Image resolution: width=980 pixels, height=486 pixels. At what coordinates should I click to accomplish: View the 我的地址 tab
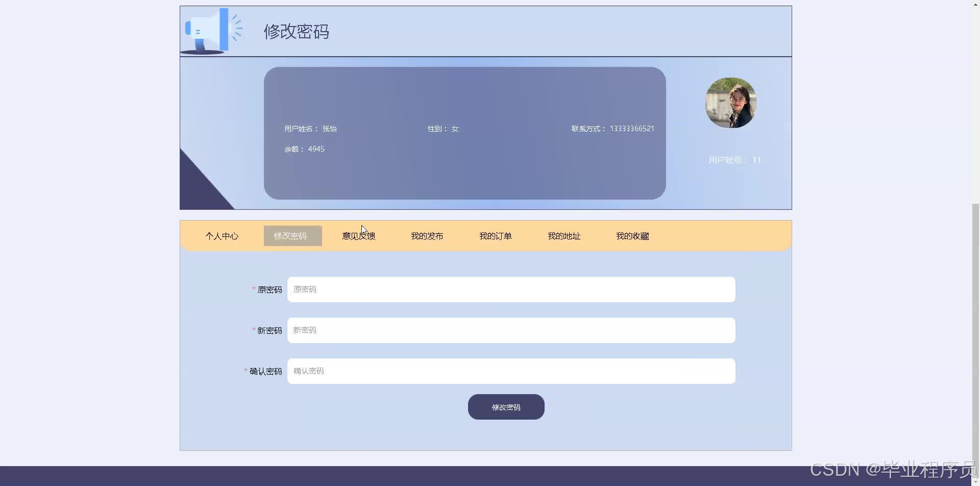tap(564, 236)
